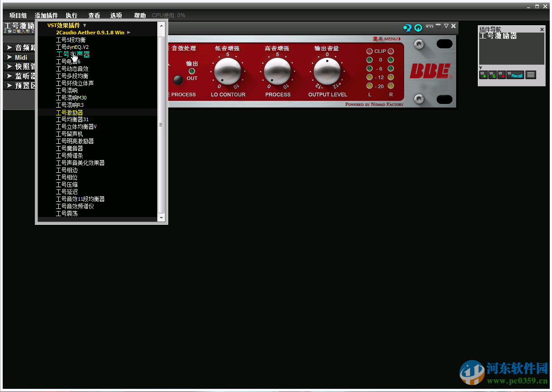The height and width of the screenshot is (392, 552).
Task: Click the W Recall preset icon
Action: click(x=514, y=74)
